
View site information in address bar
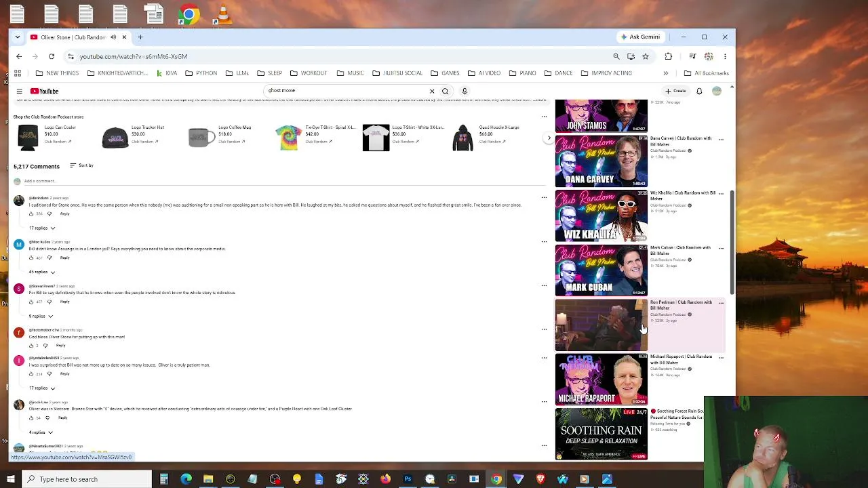(x=71, y=56)
